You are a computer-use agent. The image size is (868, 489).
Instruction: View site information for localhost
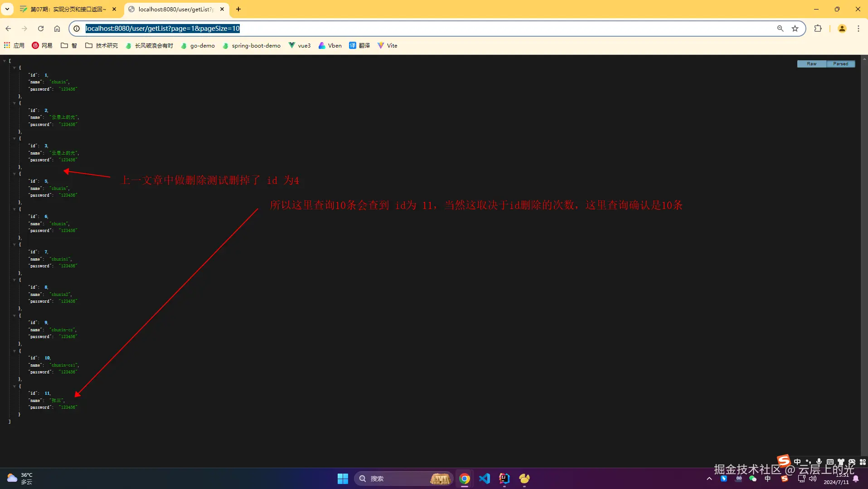coord(77,29)
